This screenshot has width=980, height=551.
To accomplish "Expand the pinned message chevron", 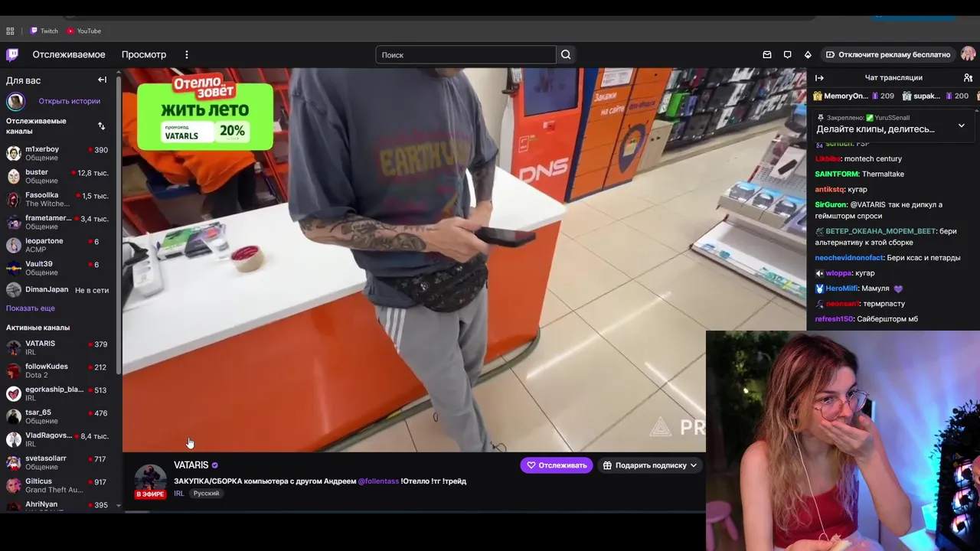I will click(x=962, y=126).
